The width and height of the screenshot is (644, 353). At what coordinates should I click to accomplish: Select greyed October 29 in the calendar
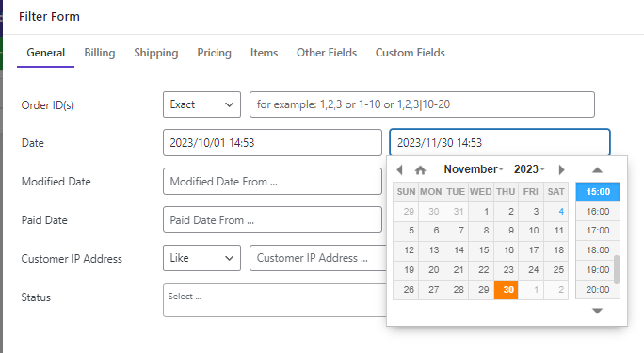click(406, 212)
